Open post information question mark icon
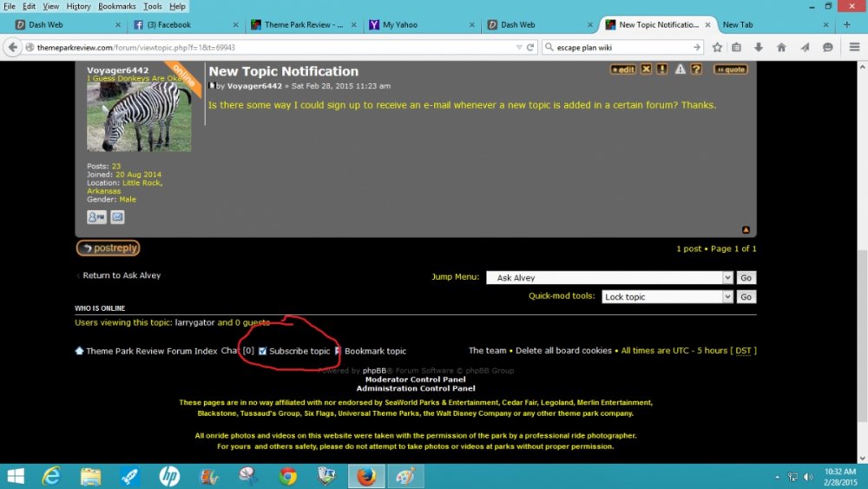The image size is (868, 489). (x=696, y=69)
